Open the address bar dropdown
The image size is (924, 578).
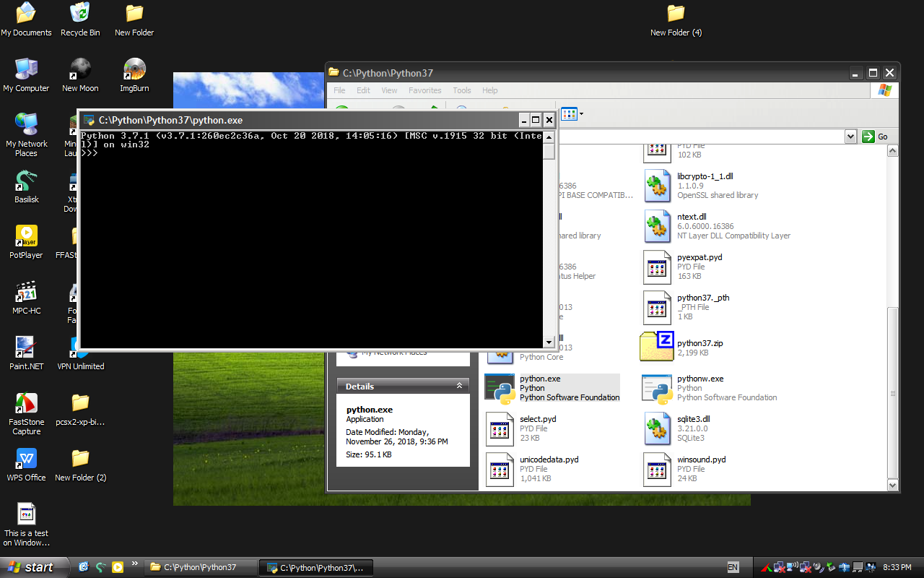point(850,136)
